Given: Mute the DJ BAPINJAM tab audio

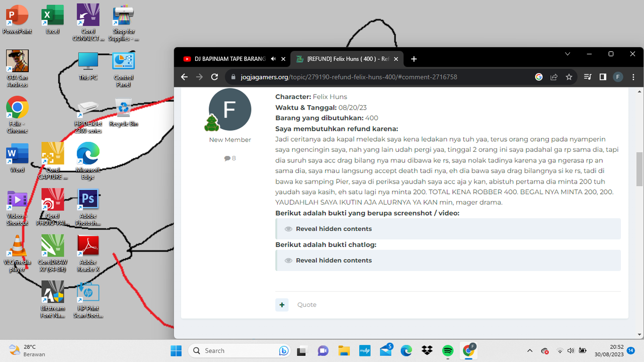Looking at the screenshot, I should 273,59.
